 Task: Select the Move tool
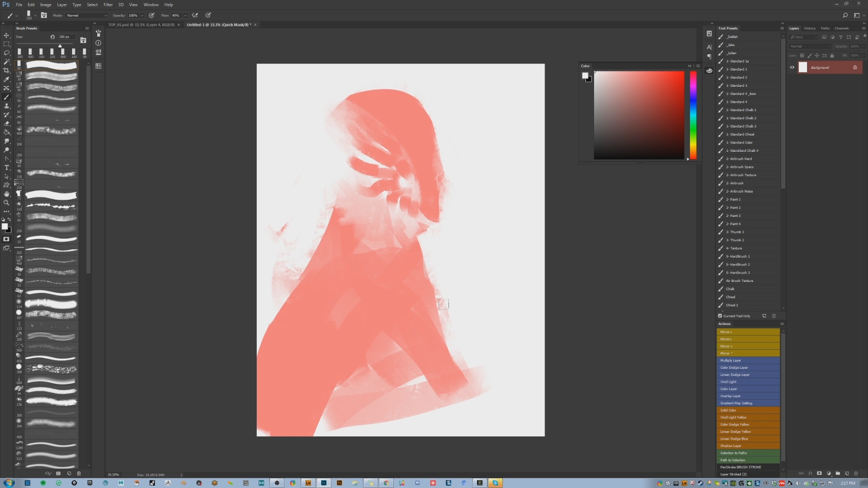click(7, 36)
